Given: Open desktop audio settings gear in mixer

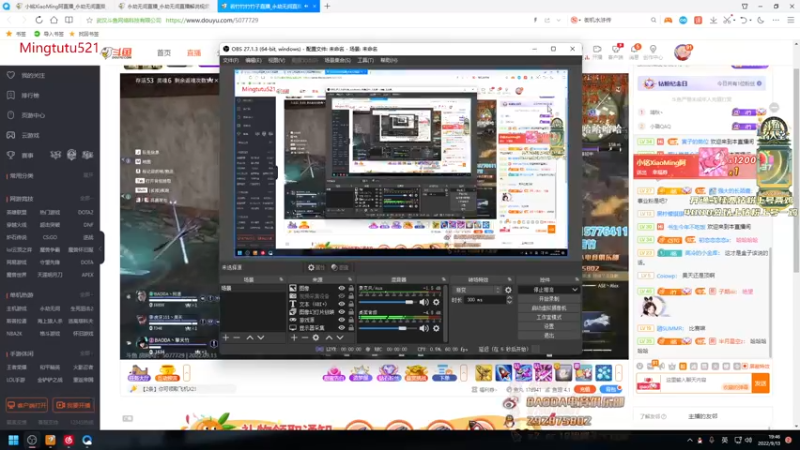Looking at the screenshot, I should 436,329.
